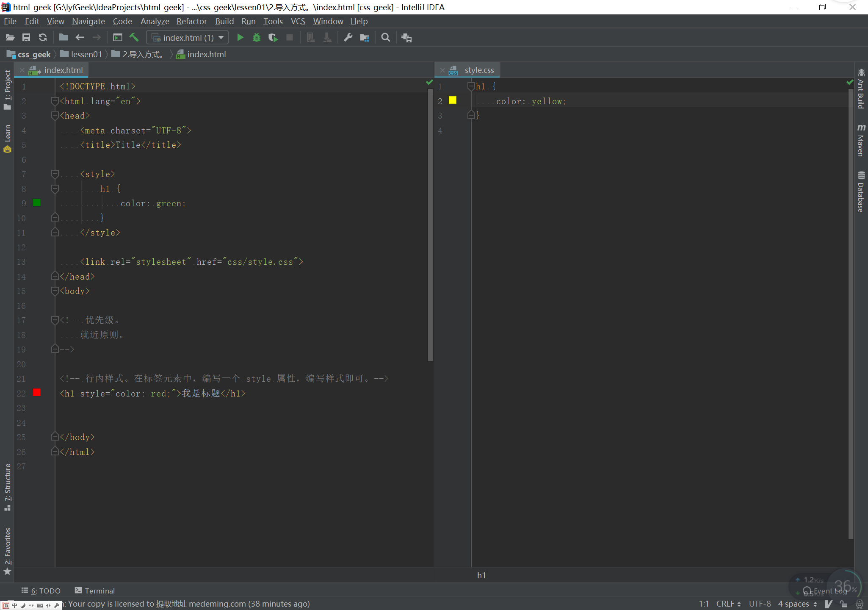
Task: Click the Chinese IME indicator in status bar
Action: click(x=14, y=605)
